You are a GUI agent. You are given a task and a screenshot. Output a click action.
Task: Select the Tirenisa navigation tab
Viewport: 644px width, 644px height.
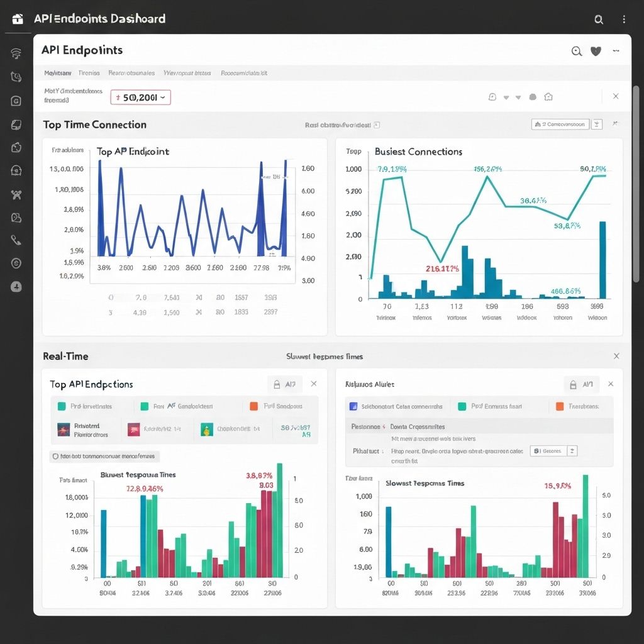pos(89,73)
